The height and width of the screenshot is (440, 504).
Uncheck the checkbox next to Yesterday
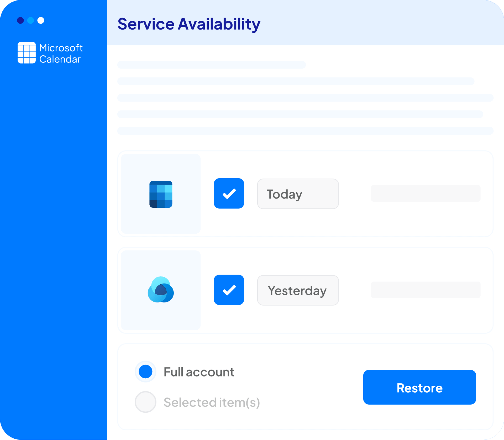click(229, 290)
